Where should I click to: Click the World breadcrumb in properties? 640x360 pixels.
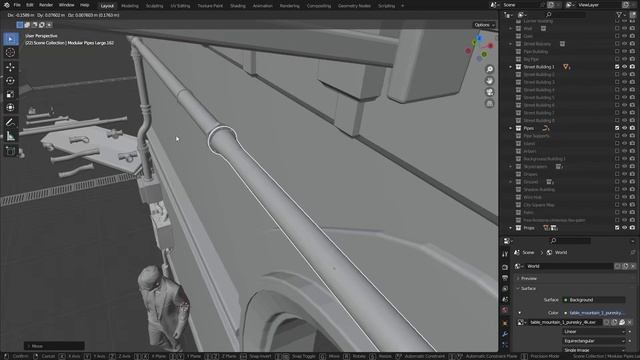(x=557, y=253)
